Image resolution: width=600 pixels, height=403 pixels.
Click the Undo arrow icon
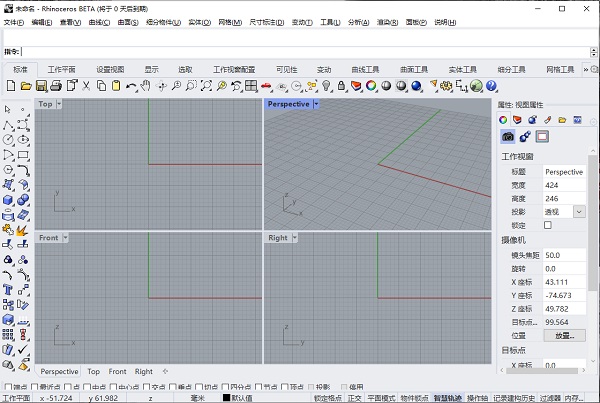pyautogui.click(x=130, y=86)
